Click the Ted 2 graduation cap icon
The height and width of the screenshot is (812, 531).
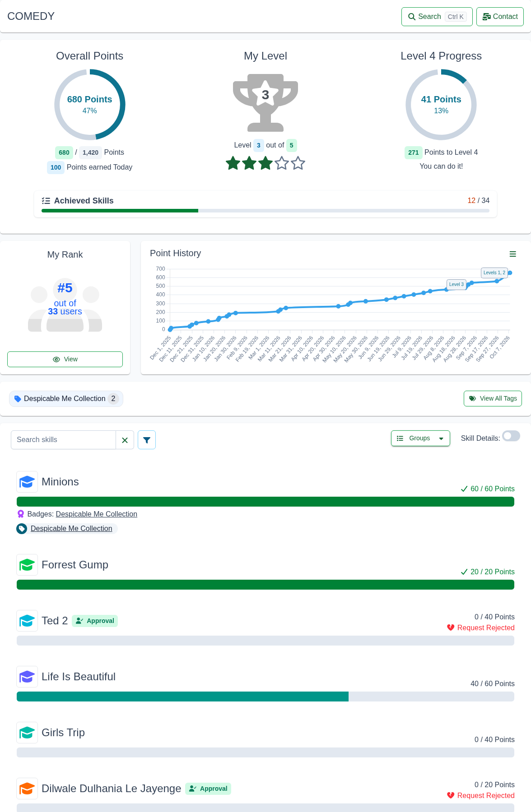27,621
